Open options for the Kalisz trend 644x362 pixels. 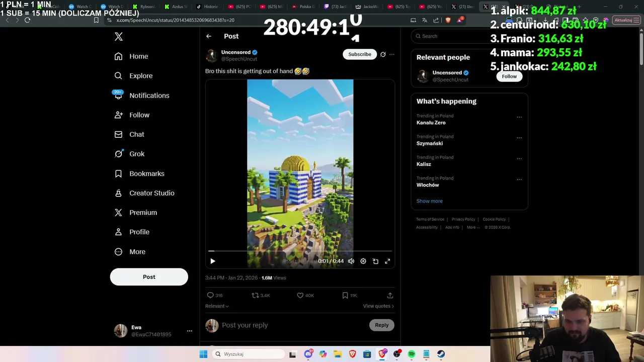519,158
